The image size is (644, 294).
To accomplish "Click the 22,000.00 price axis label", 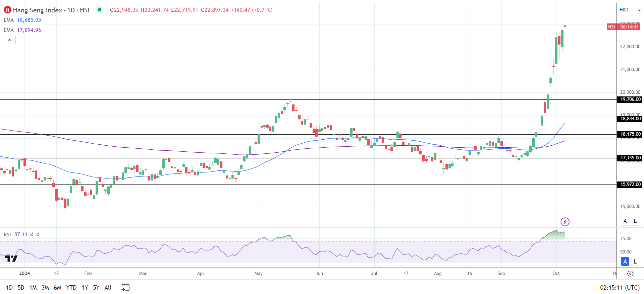I will tap(630, 47).
